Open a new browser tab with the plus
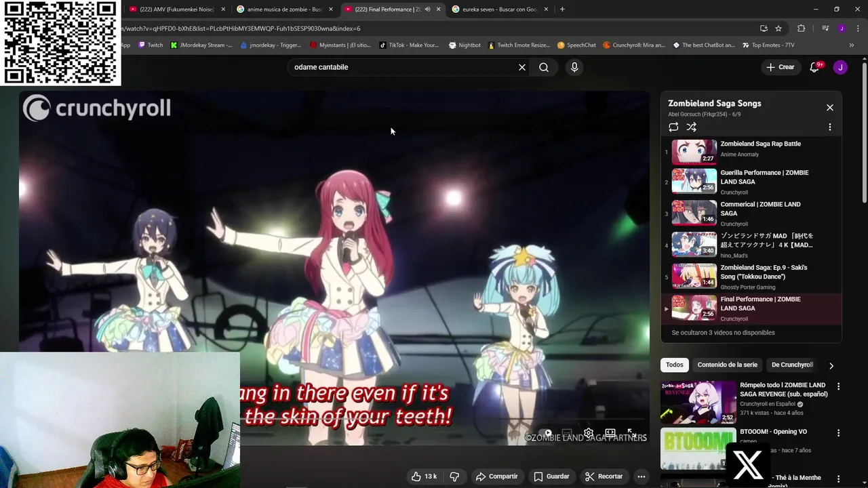The width and height of the screenshot is (868, 488). click(x=562, y=9)
